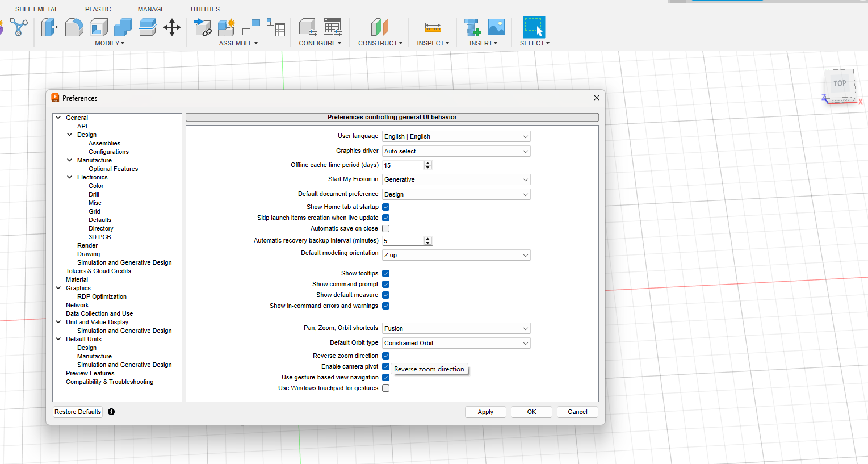The height and width of the screenshot is (464, 868).
Task: Collapse the Graphics tree node
Action: pos(58,288)
